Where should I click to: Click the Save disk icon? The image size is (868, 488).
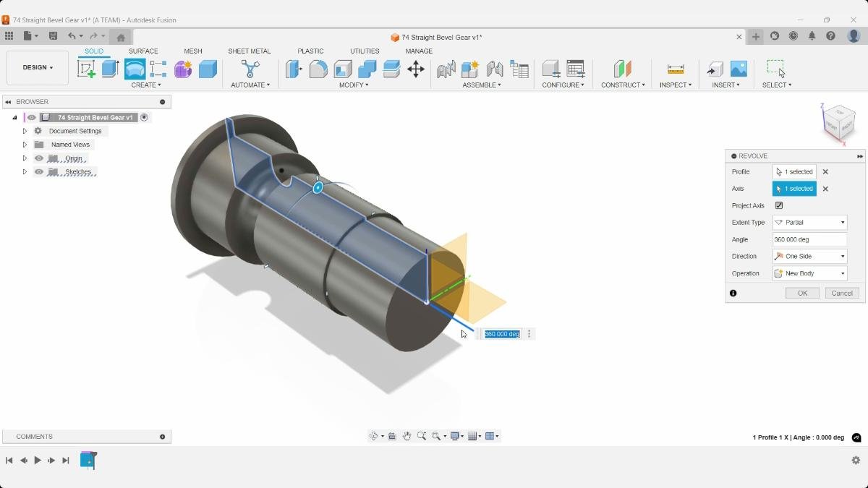(x=53, y=36)
